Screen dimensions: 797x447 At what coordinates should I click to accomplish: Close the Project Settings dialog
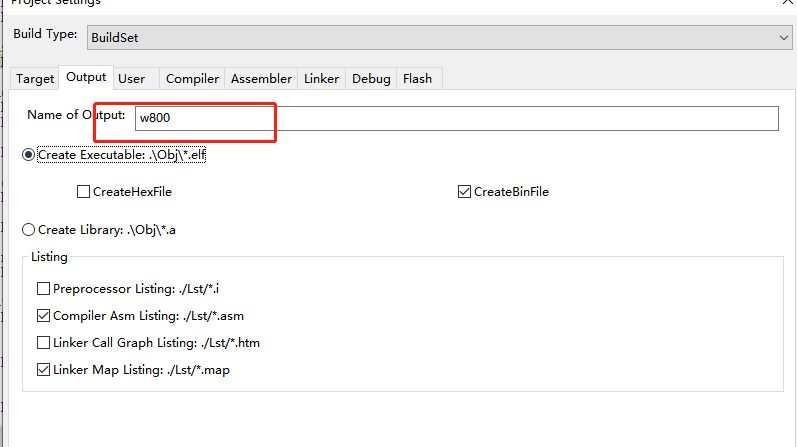[x=788, y=2]
